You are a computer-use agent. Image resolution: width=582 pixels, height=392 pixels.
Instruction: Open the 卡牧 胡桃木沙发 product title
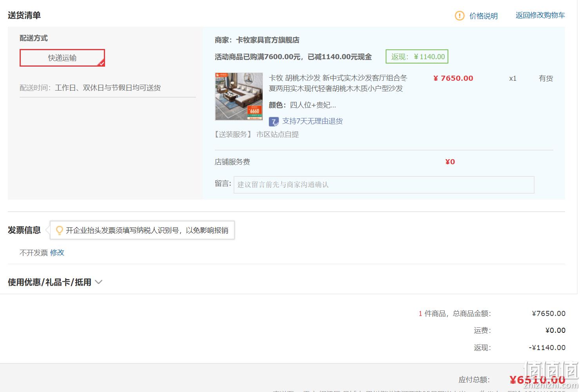[338, 83]
